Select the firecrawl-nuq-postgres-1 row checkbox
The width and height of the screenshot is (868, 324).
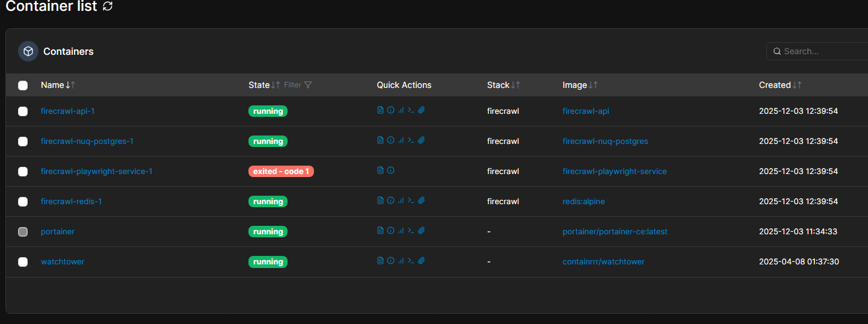tap(23, 142)
